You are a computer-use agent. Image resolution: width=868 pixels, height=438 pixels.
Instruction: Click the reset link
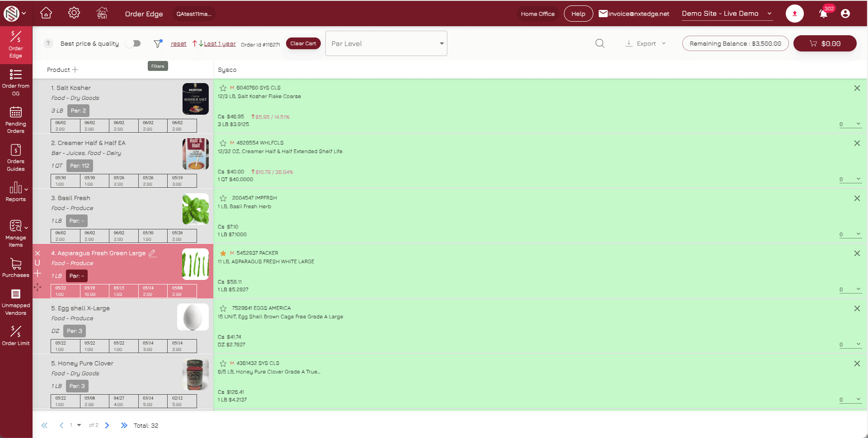pos(178,44)
